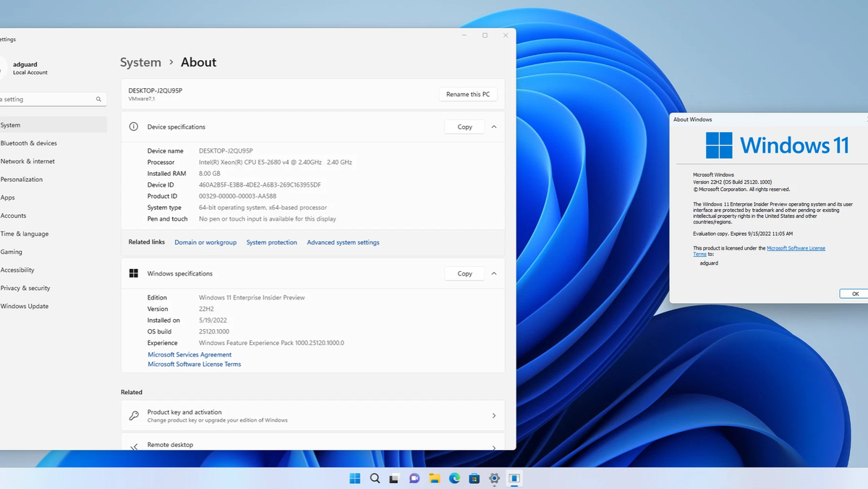The image size is (868, 489).
Task: Click the Version value 22H2 in Settings
Action: tap(206, 309)
